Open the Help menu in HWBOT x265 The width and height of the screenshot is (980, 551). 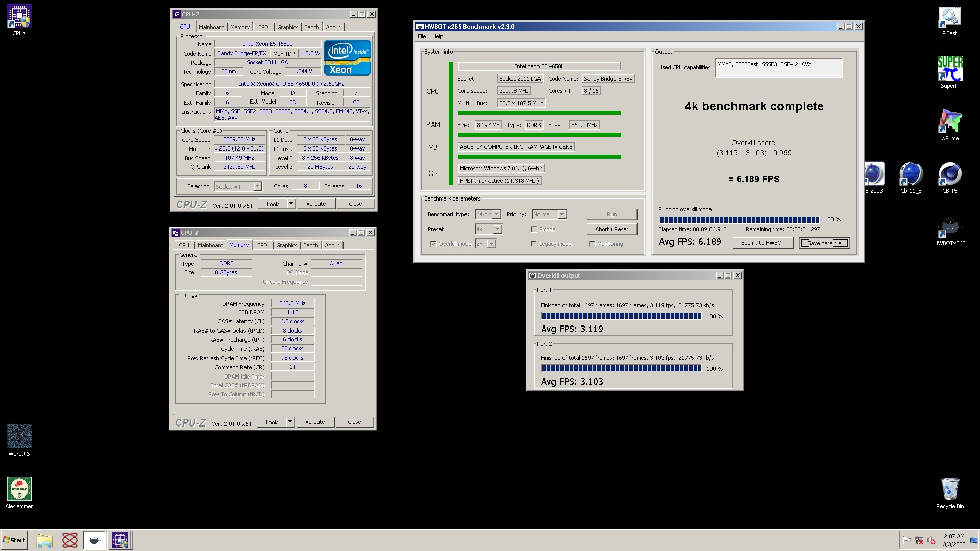[x=438, y=36]
